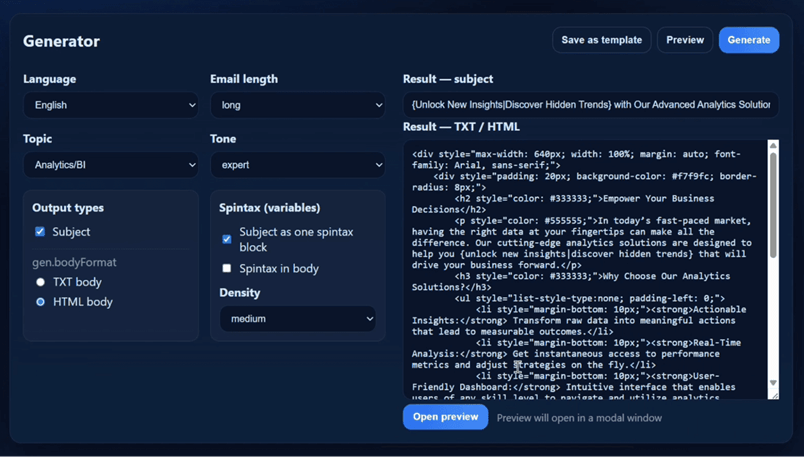The width and height of the screenshot is (804, 457).
Task: Open the Tone dropdown set to expert
Action: [x=297, y=165]
